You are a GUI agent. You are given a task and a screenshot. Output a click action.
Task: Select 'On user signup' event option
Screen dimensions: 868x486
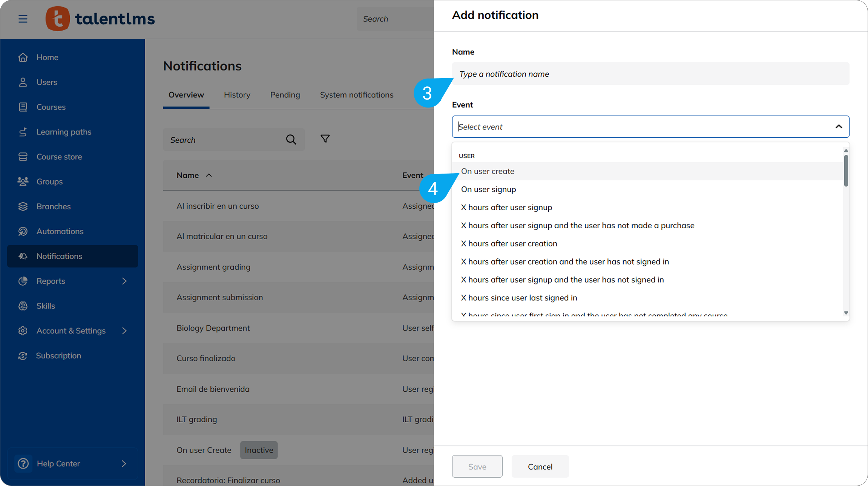click(488, 189)
